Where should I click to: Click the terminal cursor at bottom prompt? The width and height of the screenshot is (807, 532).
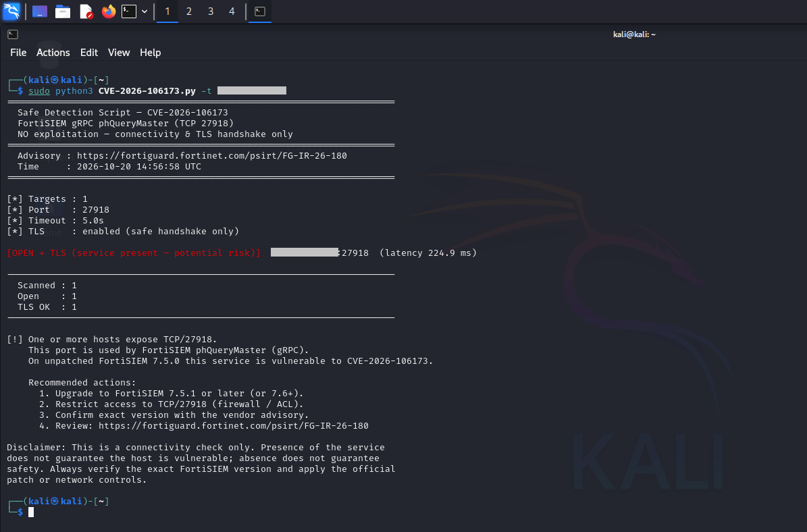click(31, 512)
